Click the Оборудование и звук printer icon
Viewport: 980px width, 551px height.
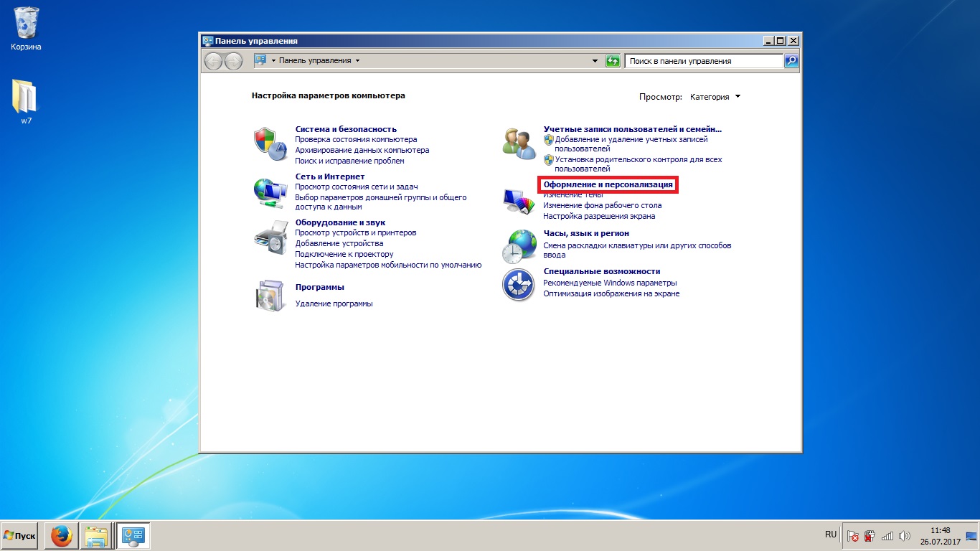[271, 237]
